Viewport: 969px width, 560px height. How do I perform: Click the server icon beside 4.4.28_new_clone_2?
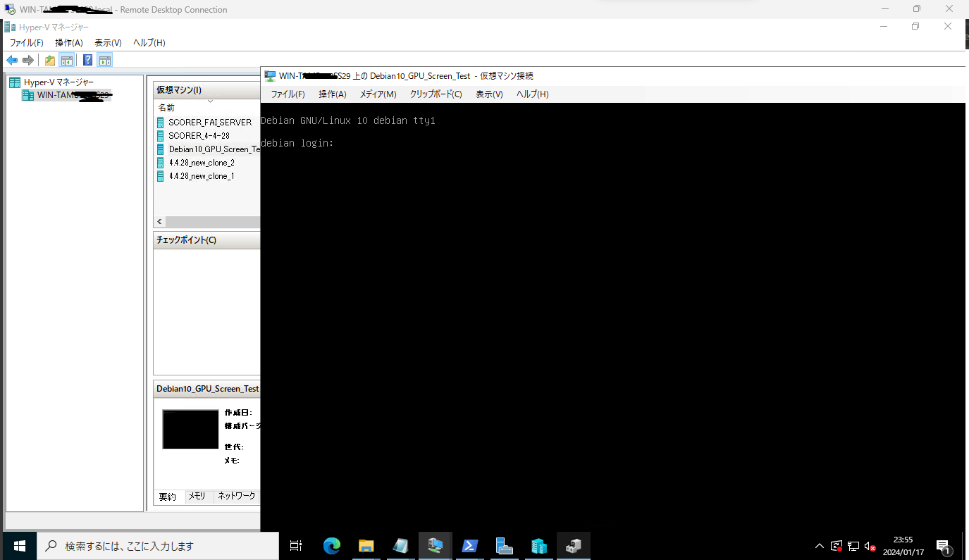coord(161,163)
